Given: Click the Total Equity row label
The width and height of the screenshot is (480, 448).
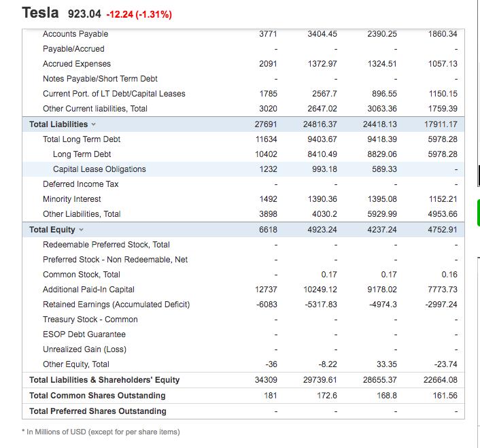Looking at the screenshot, I should coord(52,230).
